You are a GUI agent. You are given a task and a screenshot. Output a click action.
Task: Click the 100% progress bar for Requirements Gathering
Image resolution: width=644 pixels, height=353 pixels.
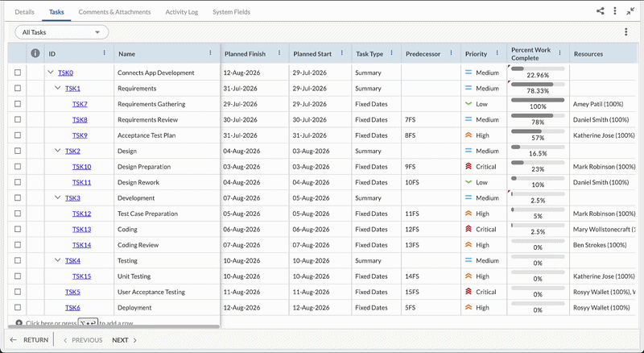538,100
